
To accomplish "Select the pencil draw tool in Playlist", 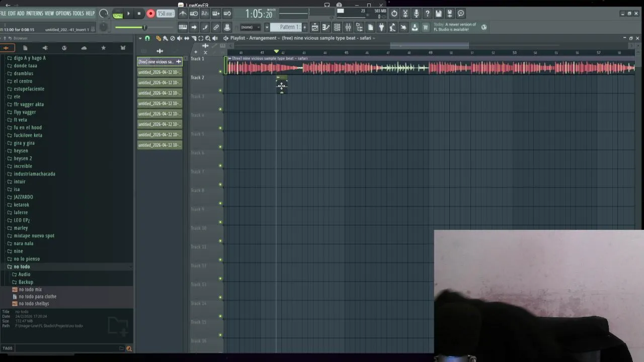I will (158, 38).
